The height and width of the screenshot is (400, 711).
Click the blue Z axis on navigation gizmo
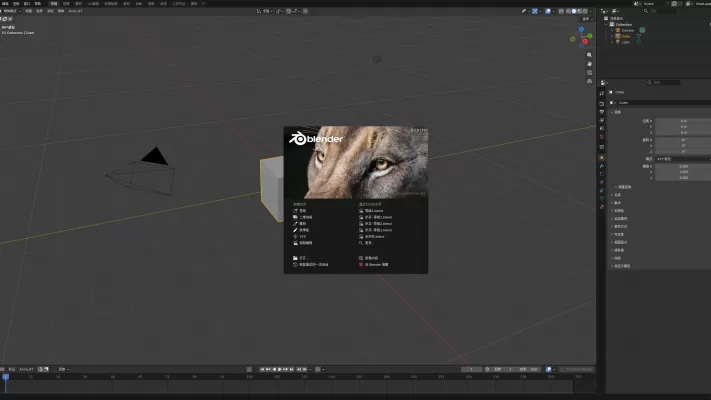point(581,29)
